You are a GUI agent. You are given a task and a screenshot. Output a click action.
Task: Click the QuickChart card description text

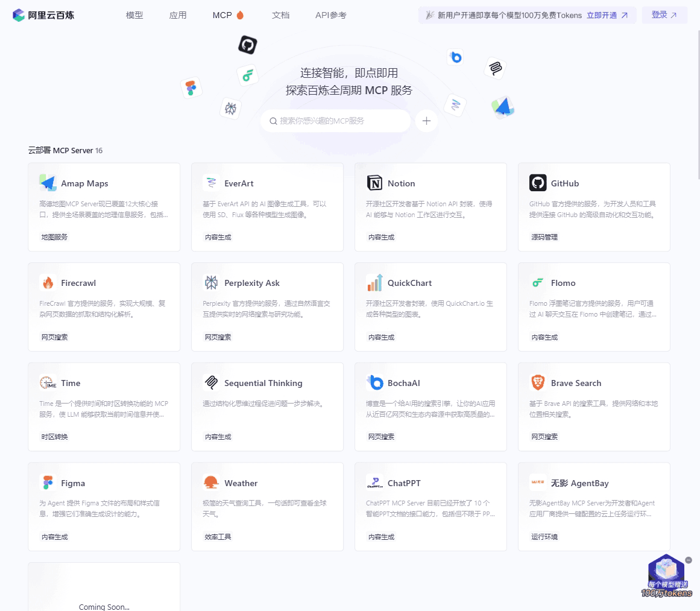tap(429, 309)
